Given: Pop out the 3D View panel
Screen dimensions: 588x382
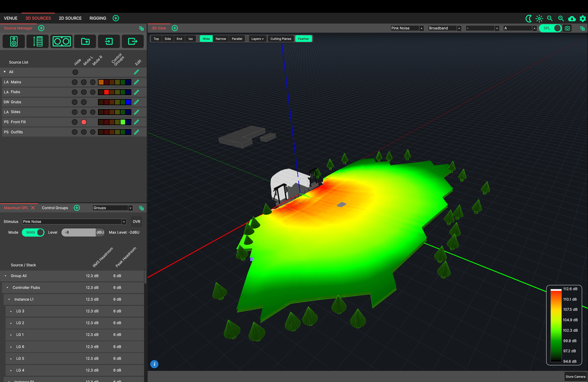Looking at the screenshot, I should tap(582, 28).
